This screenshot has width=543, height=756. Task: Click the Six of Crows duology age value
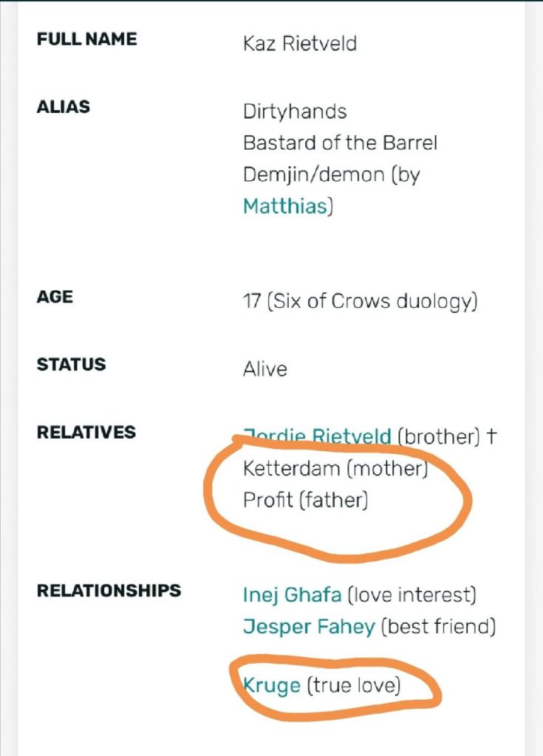point(359,302)
